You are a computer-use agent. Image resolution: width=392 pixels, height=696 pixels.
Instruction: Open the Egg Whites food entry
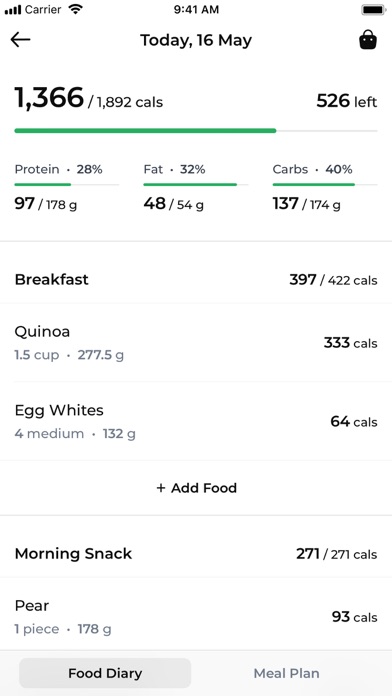(x=196, y=421)
